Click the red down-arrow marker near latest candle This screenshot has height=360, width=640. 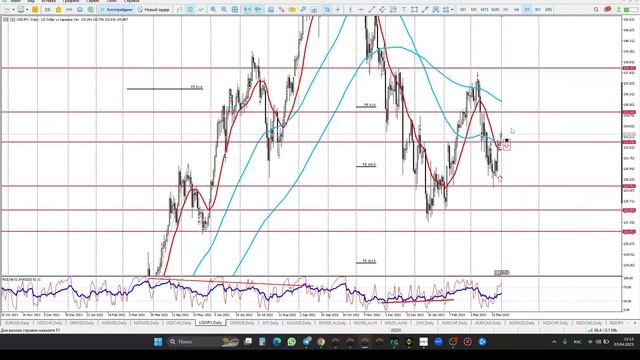pyautogui.click(x=507, y=146)
